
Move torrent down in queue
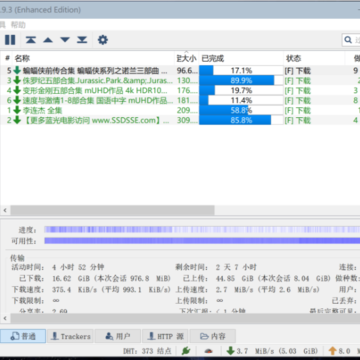tap(65, 40)
